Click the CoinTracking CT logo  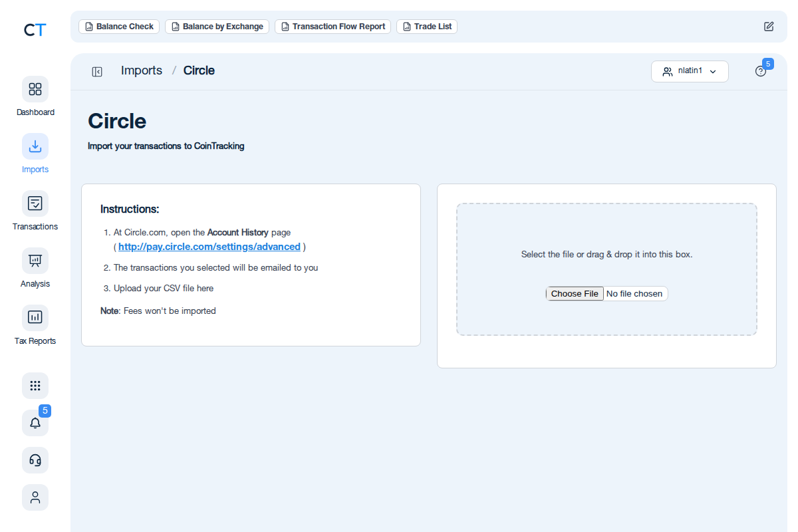pyautogui.click(x=35, y=29)
